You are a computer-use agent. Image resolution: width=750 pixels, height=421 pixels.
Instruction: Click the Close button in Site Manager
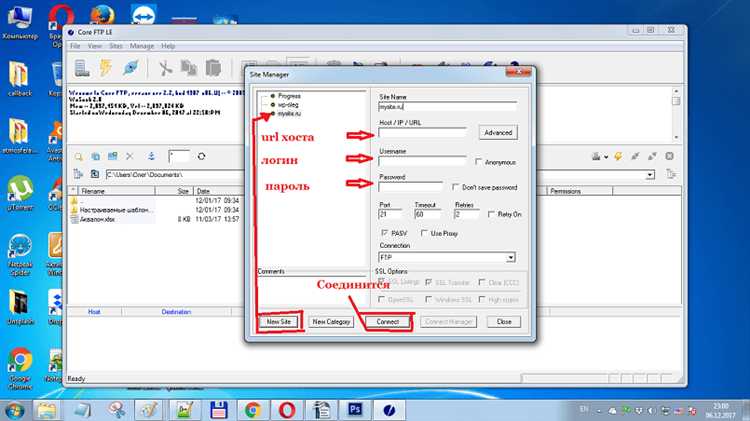(504, 321)
